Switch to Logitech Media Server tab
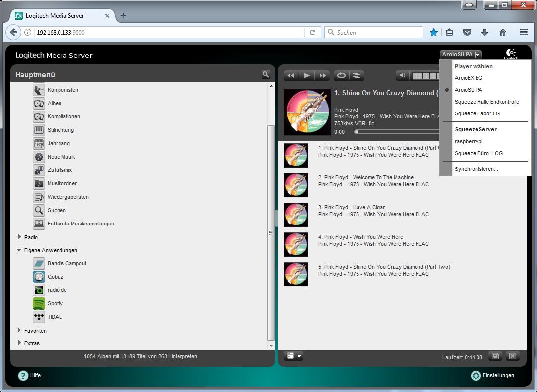The width and height of the screenshot is (537, 392). [x=62, y=16]
